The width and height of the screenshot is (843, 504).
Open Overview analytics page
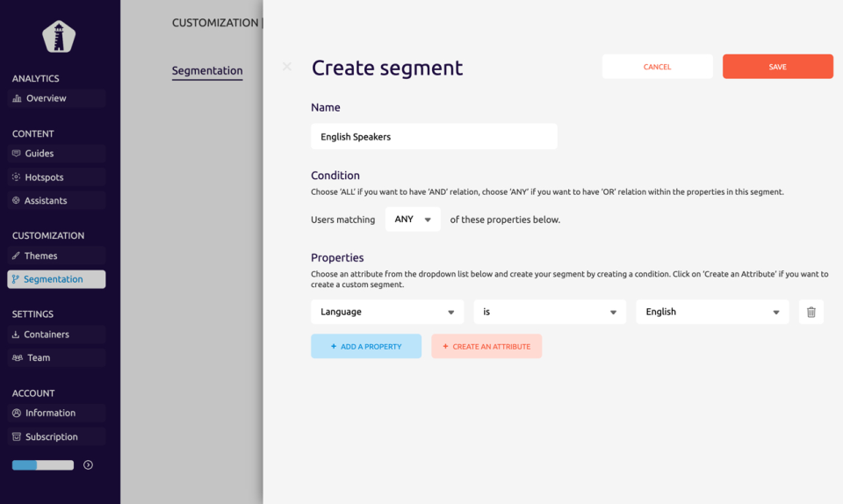(46, 98)
